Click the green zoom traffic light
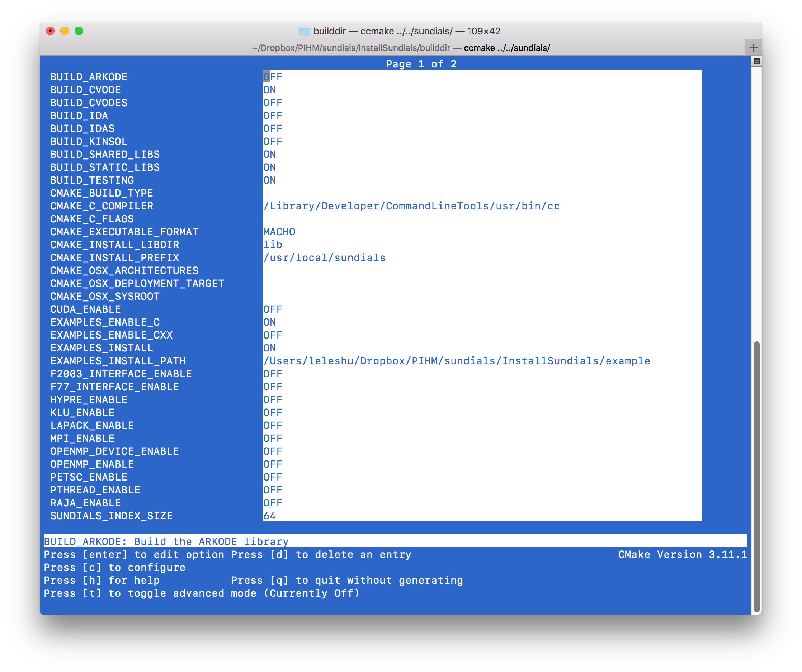802x672 pixels. pyautogui.click(x=79, y=31)
